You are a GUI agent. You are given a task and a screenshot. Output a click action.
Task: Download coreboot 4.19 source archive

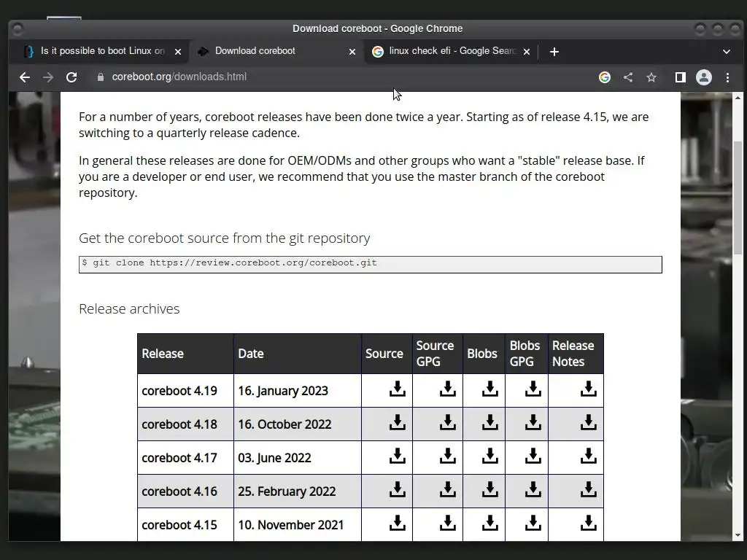398,389
